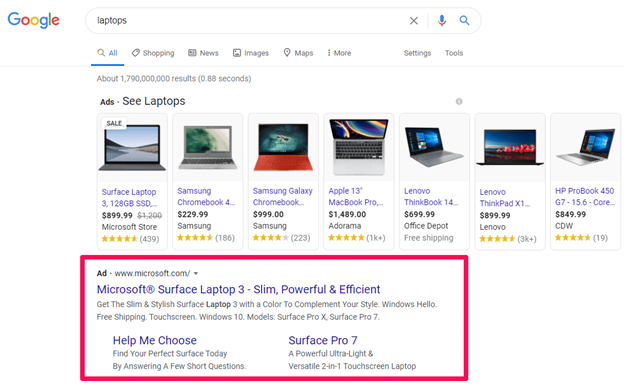This screenshot has width=628, height=391.
Task: Open the Apple 13" MacBook Pro link
Action: pos(356,197)
